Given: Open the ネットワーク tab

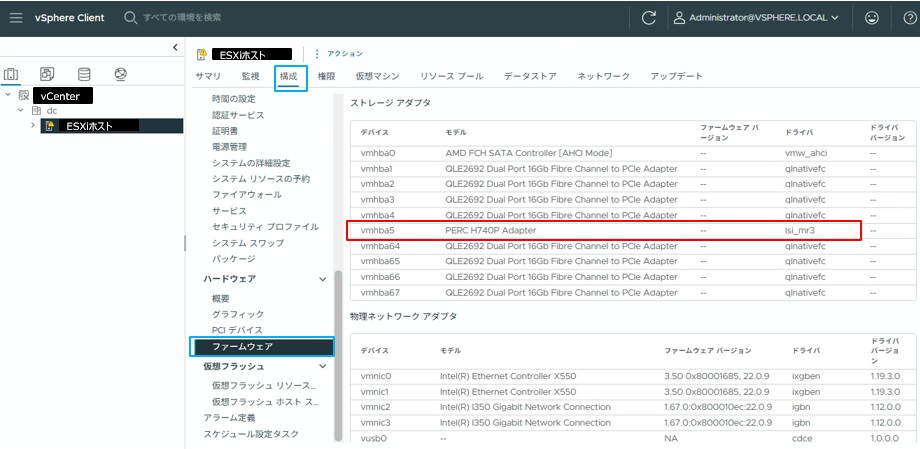Looking at the screenshot, I should pyautogui.click(x=604, y=76).
